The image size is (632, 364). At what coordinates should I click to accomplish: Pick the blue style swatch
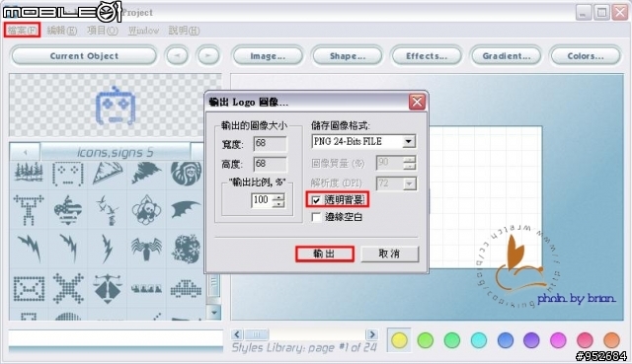click(x=505, y=340)
